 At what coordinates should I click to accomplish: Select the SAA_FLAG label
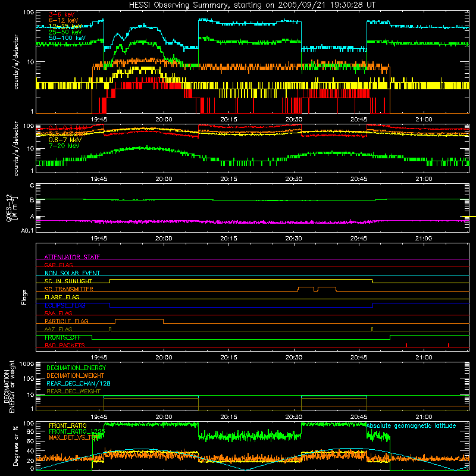pyautogui.click(x=58, y=313)
